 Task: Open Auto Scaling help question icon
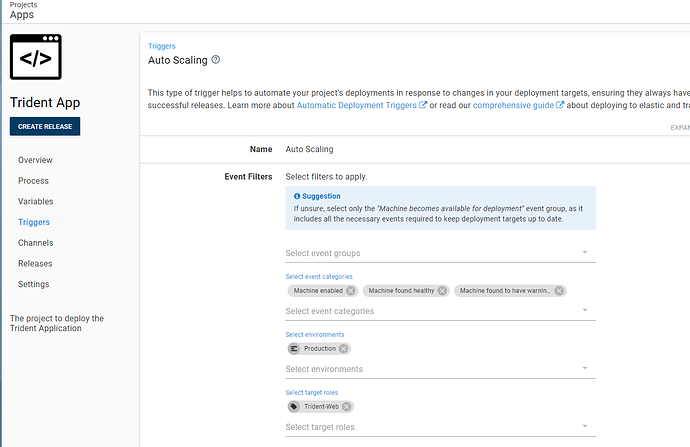[x=216, y=59]
